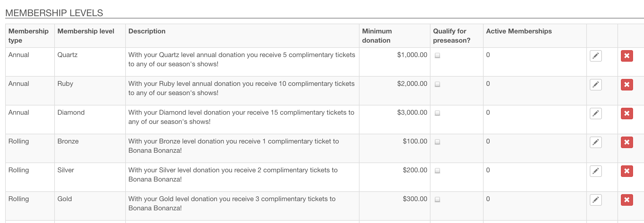
Task: Edit the Silver membership level
Action: click(596, 171)
